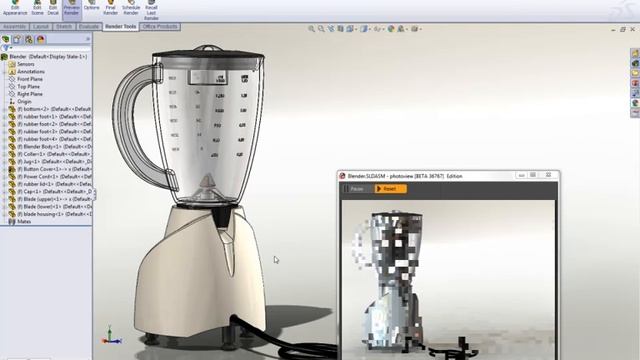Click the Hide/Show Items glasses icon
This screenshot has height=360, width=640.
[x=377, y=29]
